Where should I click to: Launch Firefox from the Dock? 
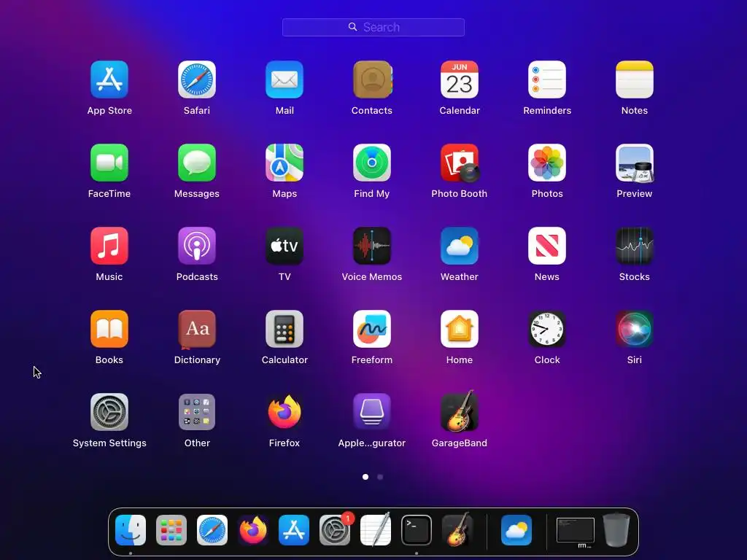(253, 530)
